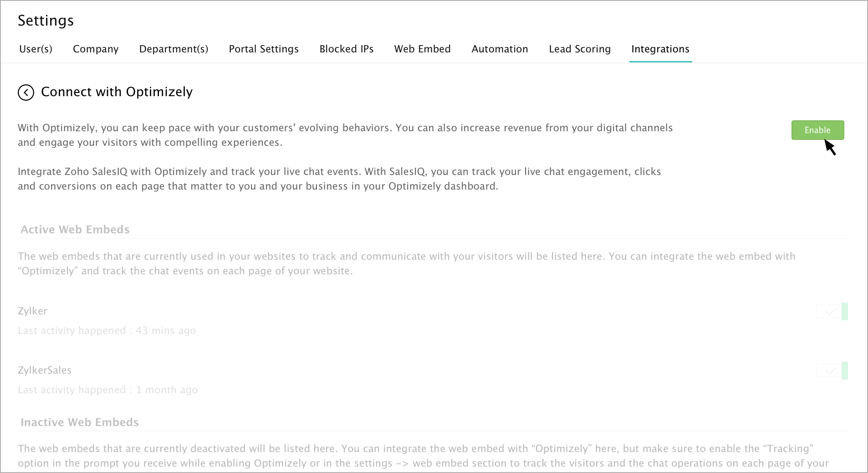The height and width of the screenshot is (473, 868).
Task: Go to the Blocked IPs tab
Action: [347, 49]
